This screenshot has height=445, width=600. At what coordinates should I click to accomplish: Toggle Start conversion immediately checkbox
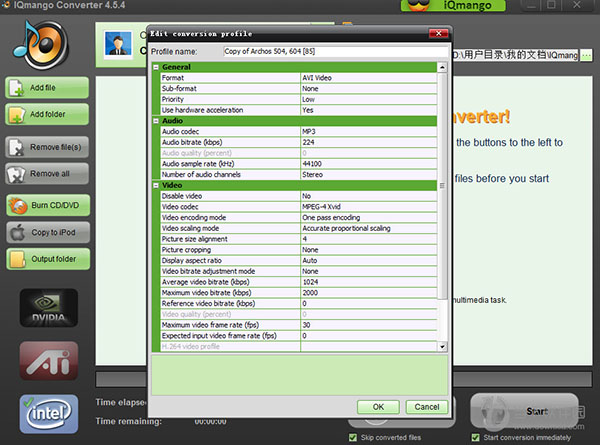tap(475, 437)
